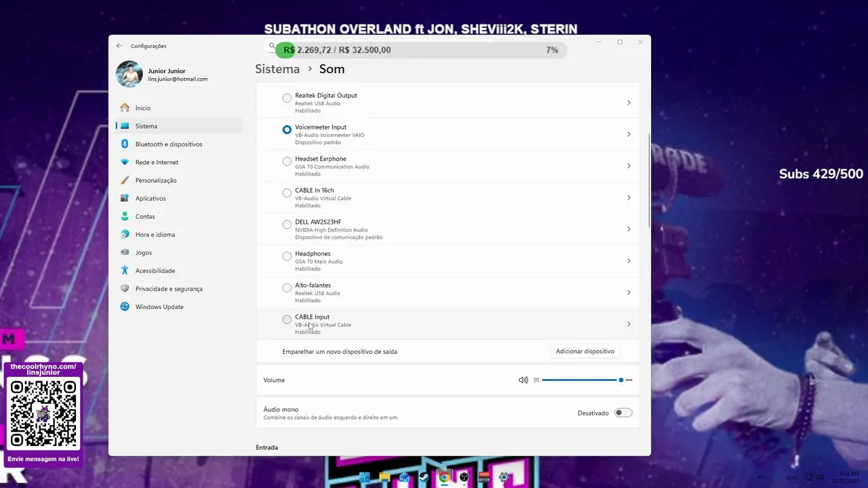Select Realtek Digital Output radio button
The height and width of the screenshot is (488, 868).
pos(287,98)
